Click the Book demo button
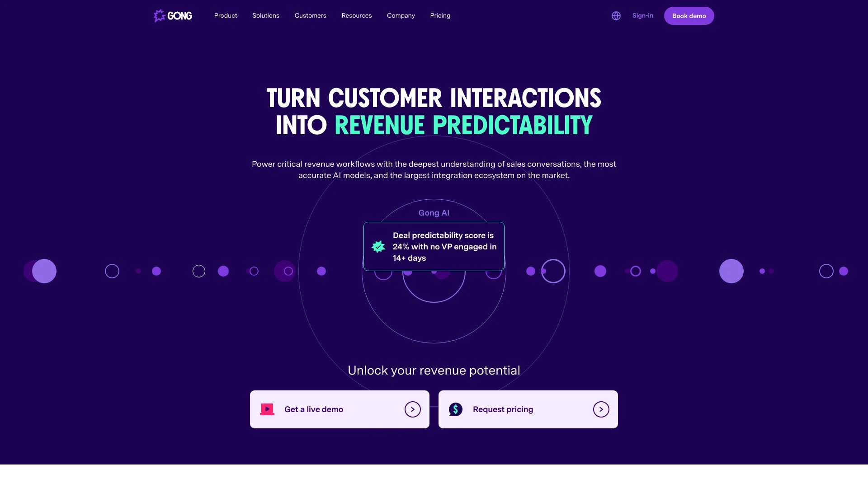Image resolution: width=868 pixels, height=488 pixels. pos(689,15)
